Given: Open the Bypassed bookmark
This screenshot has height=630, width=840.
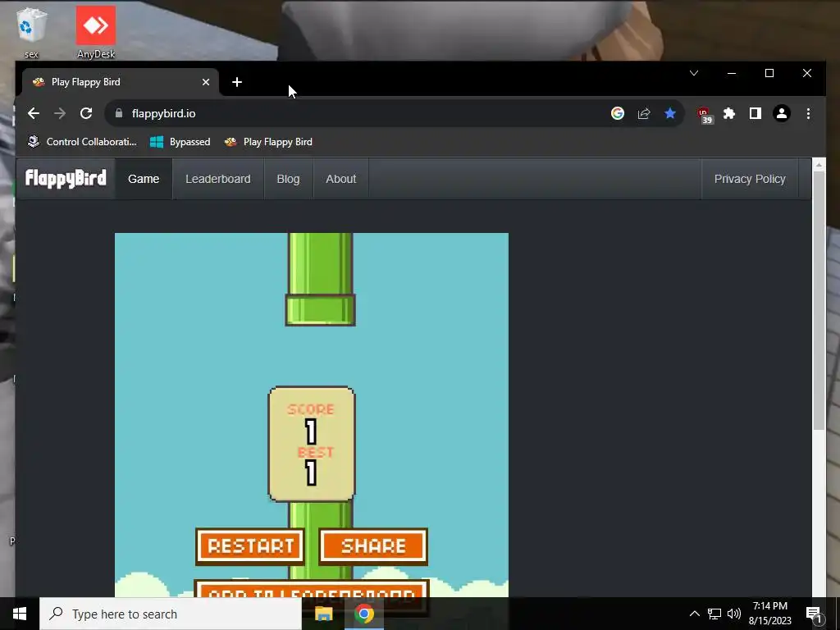Looking at the screenshot, I should pos(180,142).
